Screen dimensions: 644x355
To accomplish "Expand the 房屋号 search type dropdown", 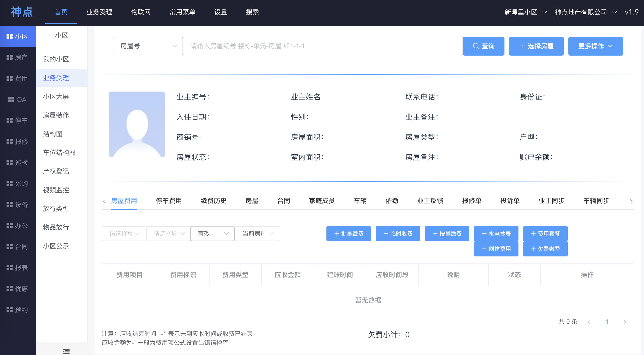I will 148,46.
